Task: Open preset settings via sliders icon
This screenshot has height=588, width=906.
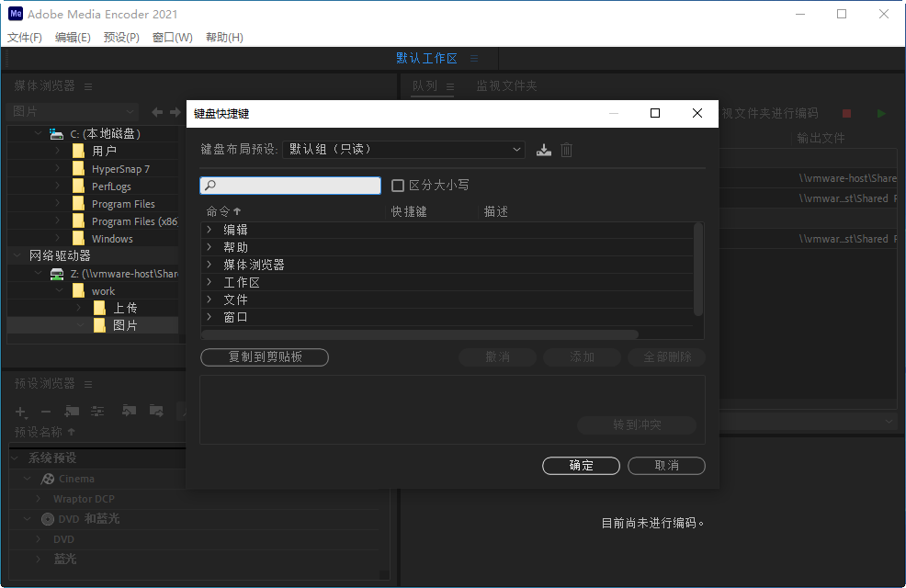Action: (x=97, y=412)
